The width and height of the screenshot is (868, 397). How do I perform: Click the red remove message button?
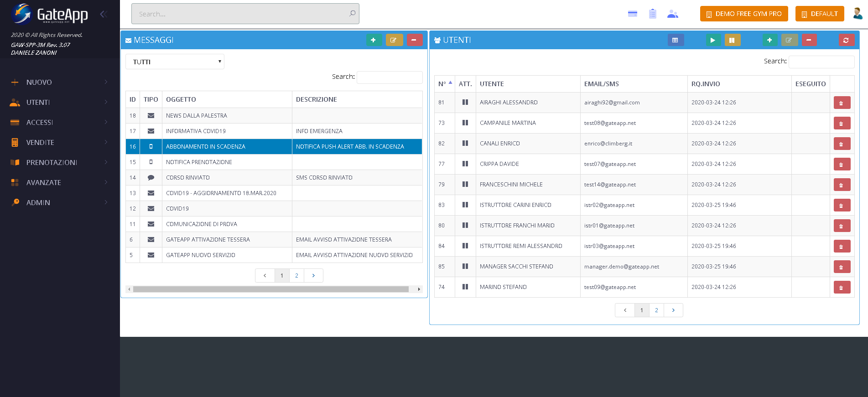[x=414, y=40]
